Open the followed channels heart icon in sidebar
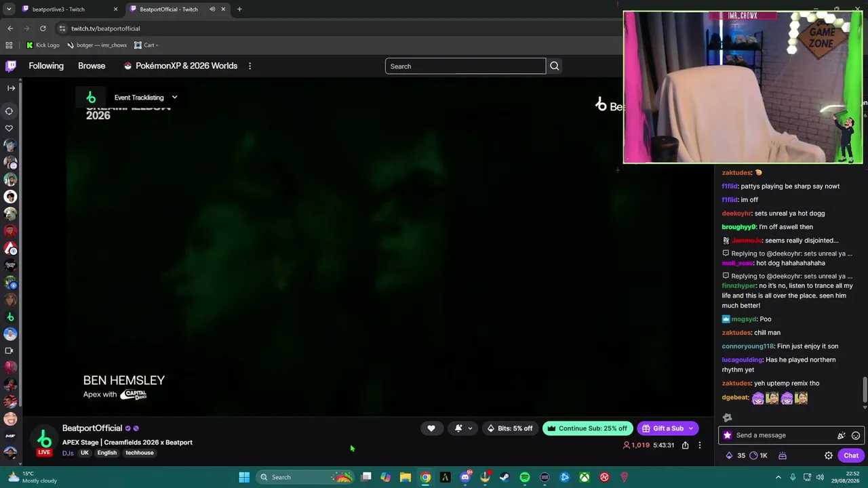The image size is (868, 488). 9,128
